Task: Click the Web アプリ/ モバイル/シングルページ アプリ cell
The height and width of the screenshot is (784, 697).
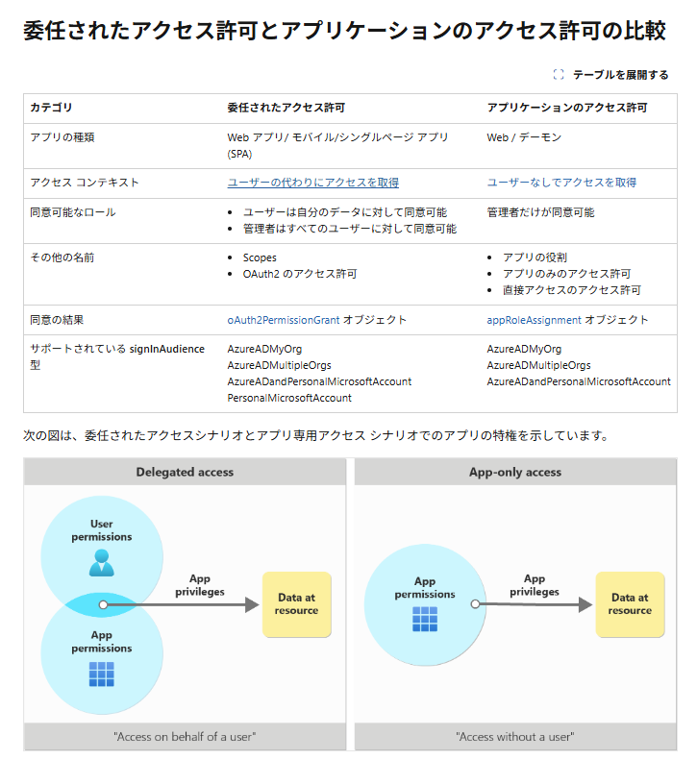Action: point(337,145)
